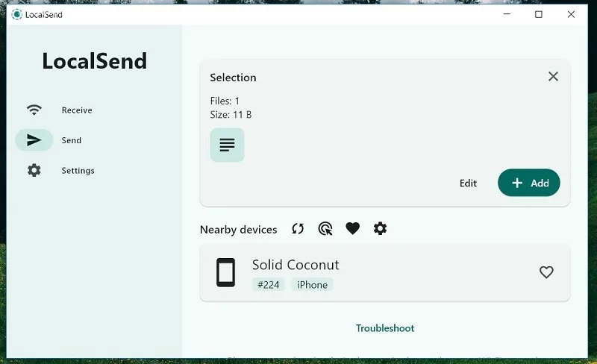The height and width of the screenshot is (364, 597).
Task: Click Edit in the Selection card
Action: [x=468, y=183]
